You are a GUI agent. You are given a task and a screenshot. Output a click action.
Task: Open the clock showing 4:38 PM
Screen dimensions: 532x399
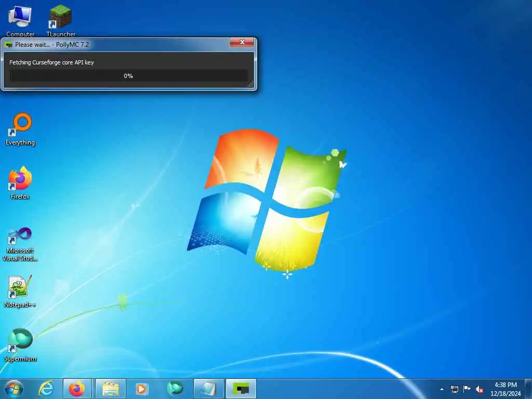click(x=506, y=389)
